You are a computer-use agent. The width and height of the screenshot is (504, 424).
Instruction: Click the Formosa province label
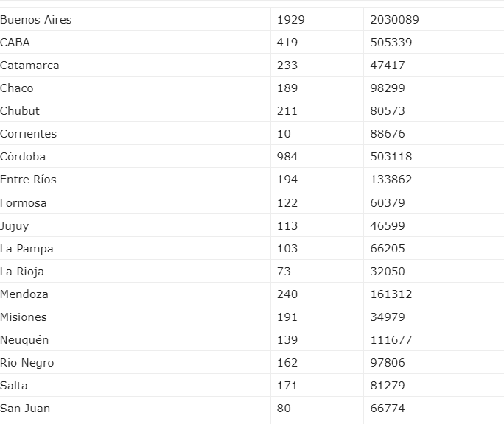pos(24,203)
